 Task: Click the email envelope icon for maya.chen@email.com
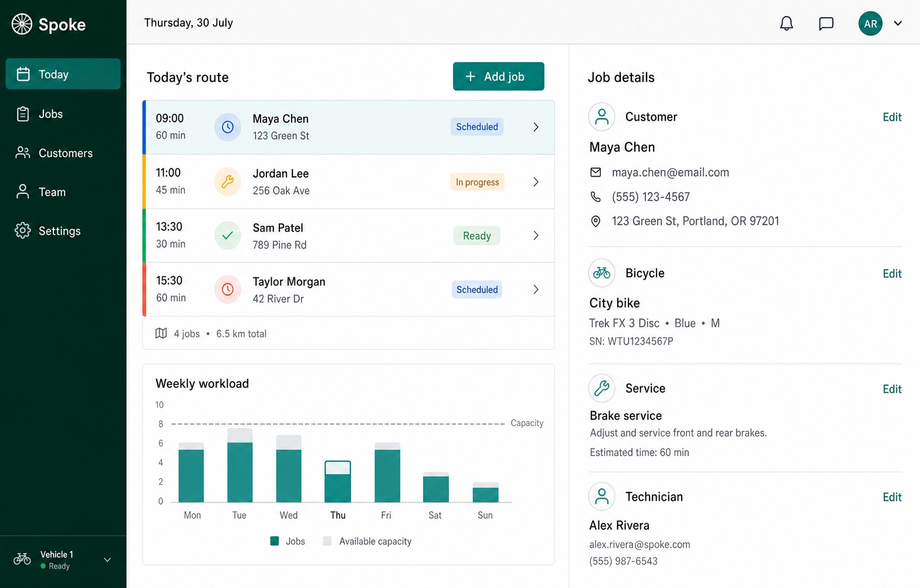(596, 172)
